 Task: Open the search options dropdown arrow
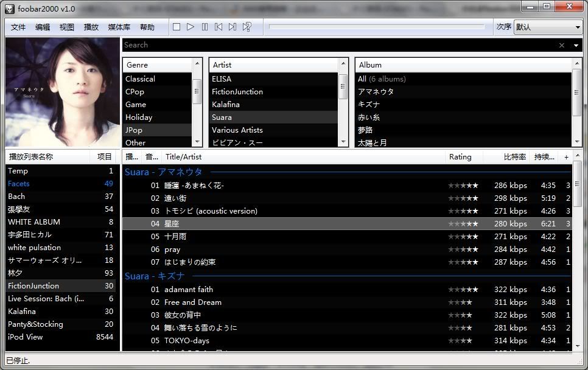pos(576,46)
